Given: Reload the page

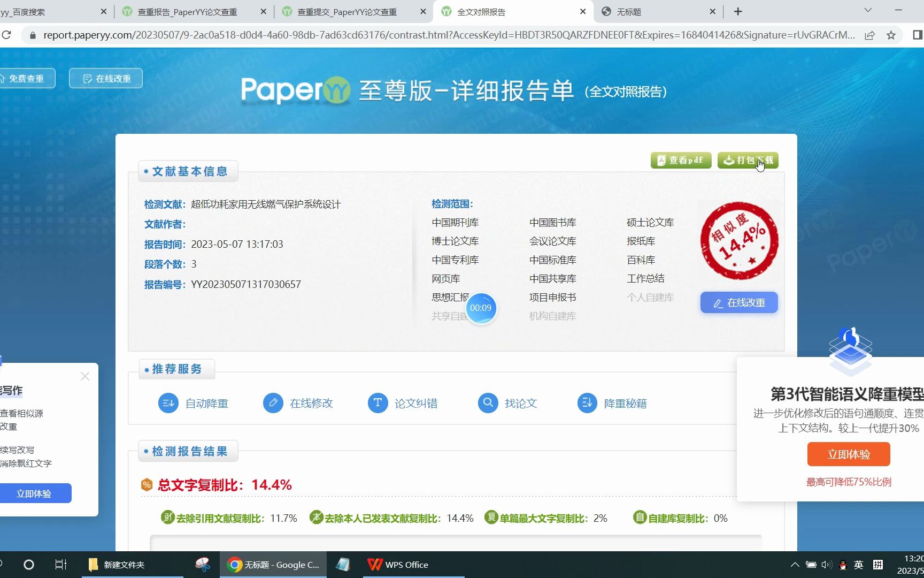Looking at the screenshot, I should 6,35.
